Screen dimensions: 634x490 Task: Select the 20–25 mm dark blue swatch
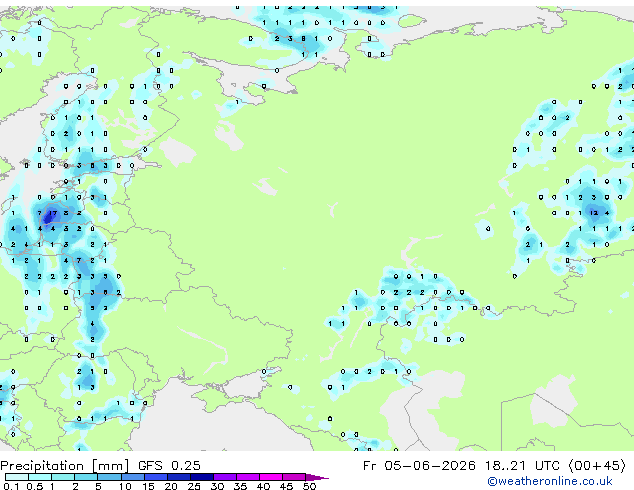178,477
